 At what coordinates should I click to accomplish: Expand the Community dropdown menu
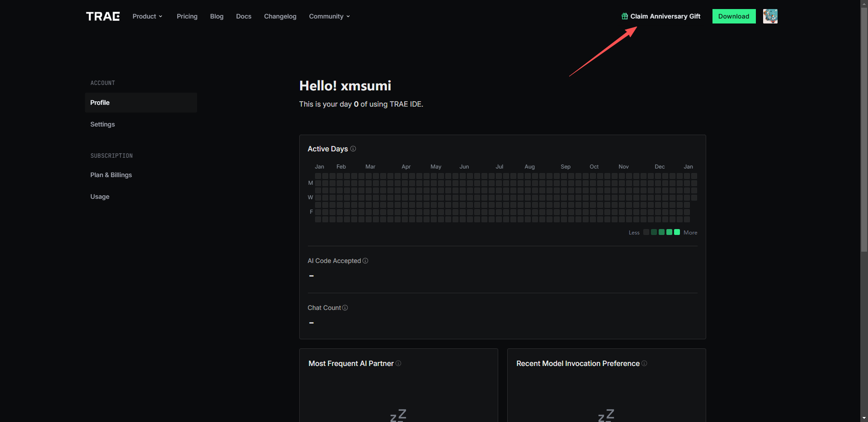[x=329, y=16]
